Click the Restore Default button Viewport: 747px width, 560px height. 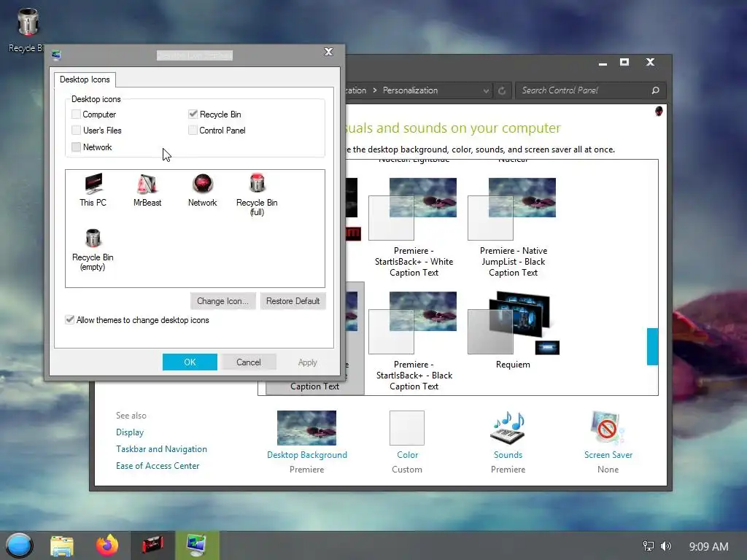coord(293,301)
